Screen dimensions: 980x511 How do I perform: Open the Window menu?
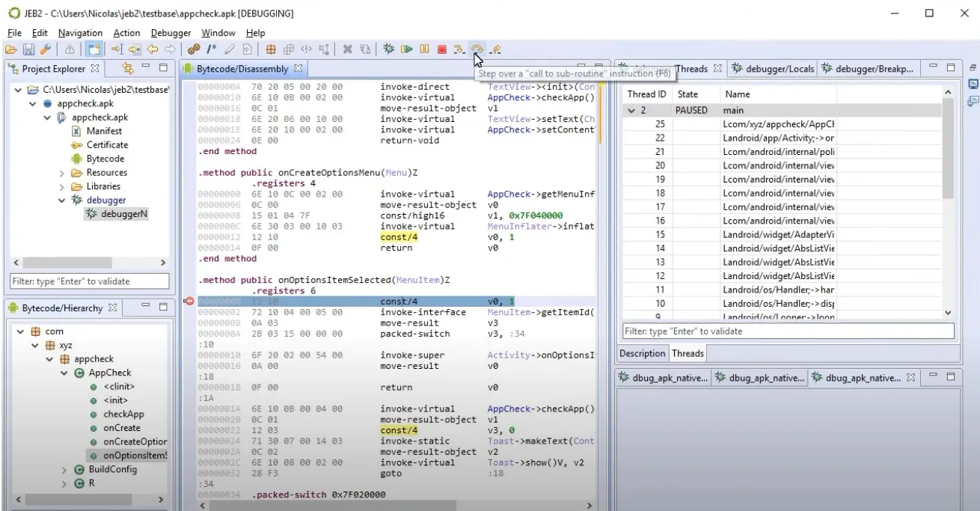pos(218,33)
